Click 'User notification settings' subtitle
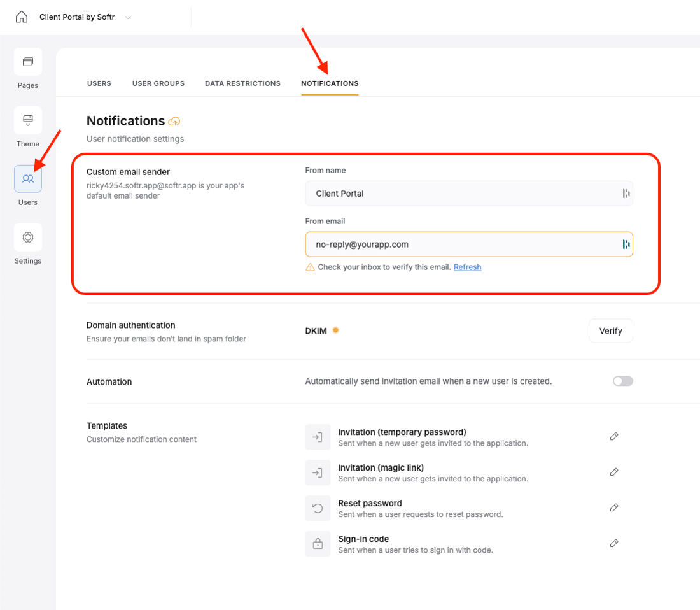Viewport: 700px width, 610px height. coord(136,139)
